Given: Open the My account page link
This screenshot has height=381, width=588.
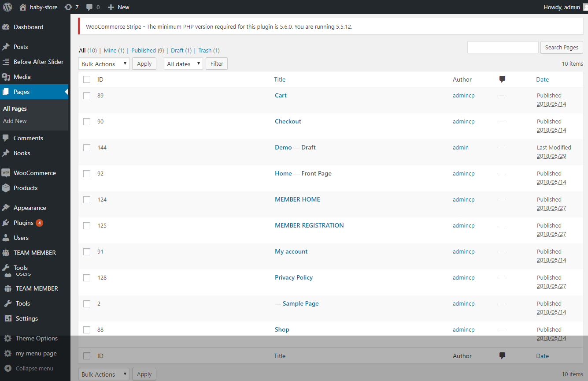Looking at the screenshot, I should [x=291, y=251].
